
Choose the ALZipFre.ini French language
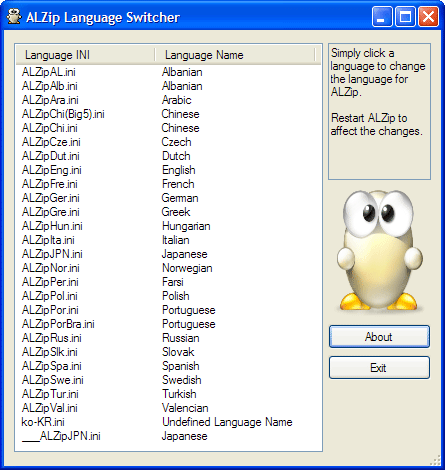pos(169,184)
